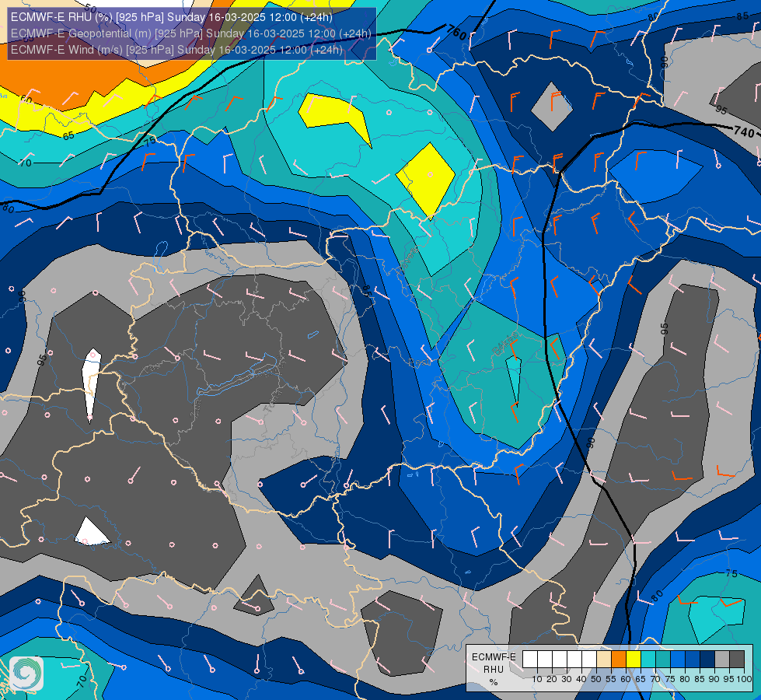Image resolution: width=761 pixels, height=700 pixels.
Task: Click the 10 tick value in the legend
Action: pos(537,679)
